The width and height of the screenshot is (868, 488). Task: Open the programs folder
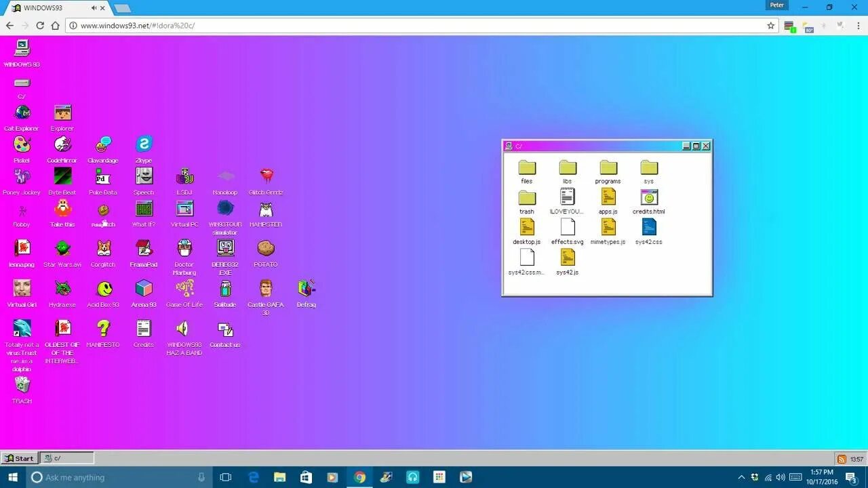(x=608, y=167)
